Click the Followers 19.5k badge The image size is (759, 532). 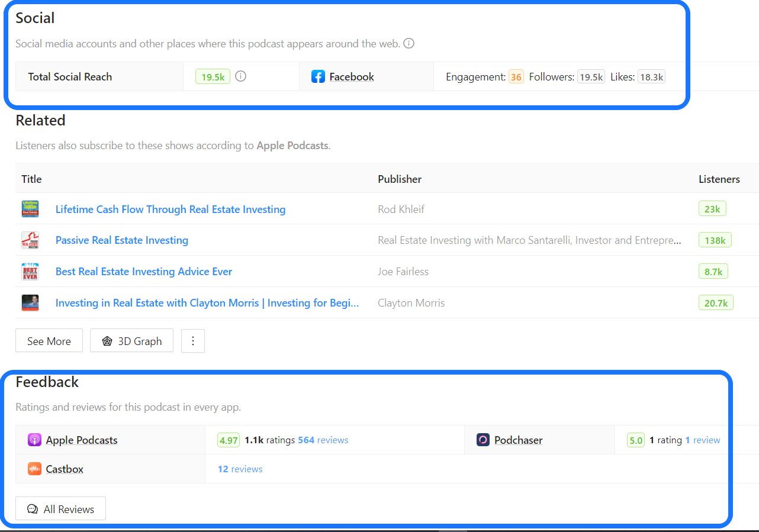point(591,77)
